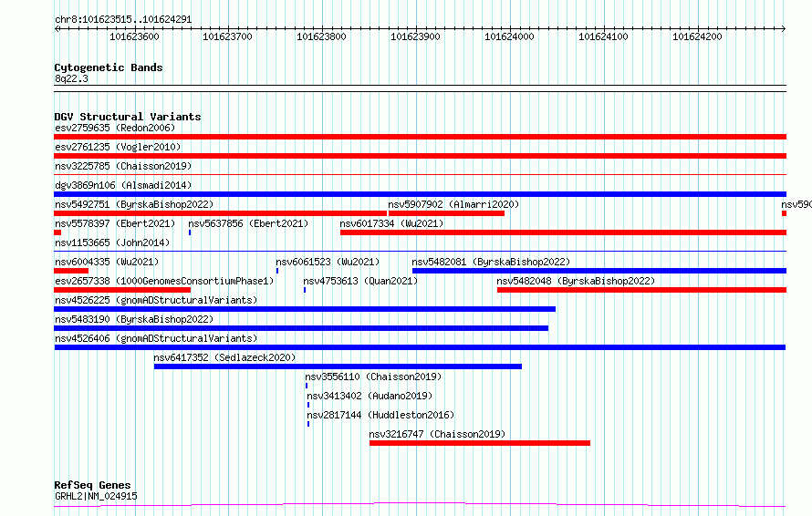
Task: Click the RefSeq Genes track heading
Action: pos(92,485)
